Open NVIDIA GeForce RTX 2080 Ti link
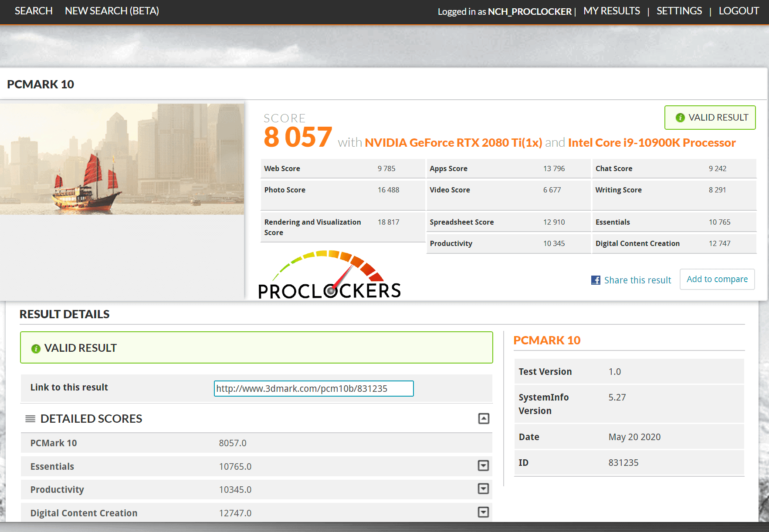 click(x=454, y=143)
